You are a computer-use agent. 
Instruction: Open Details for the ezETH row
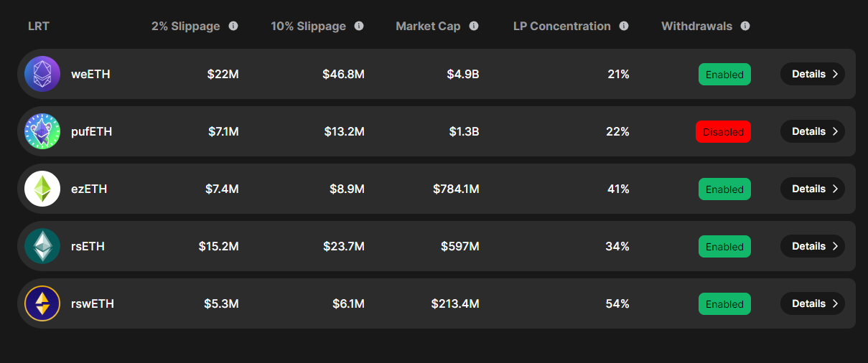point(812,189)
